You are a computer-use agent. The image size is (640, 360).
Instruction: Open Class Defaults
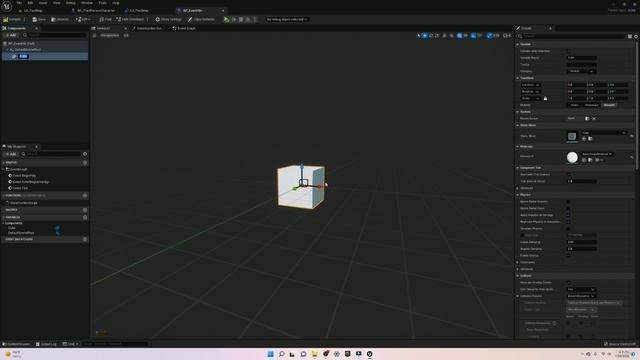click(201, 19)
